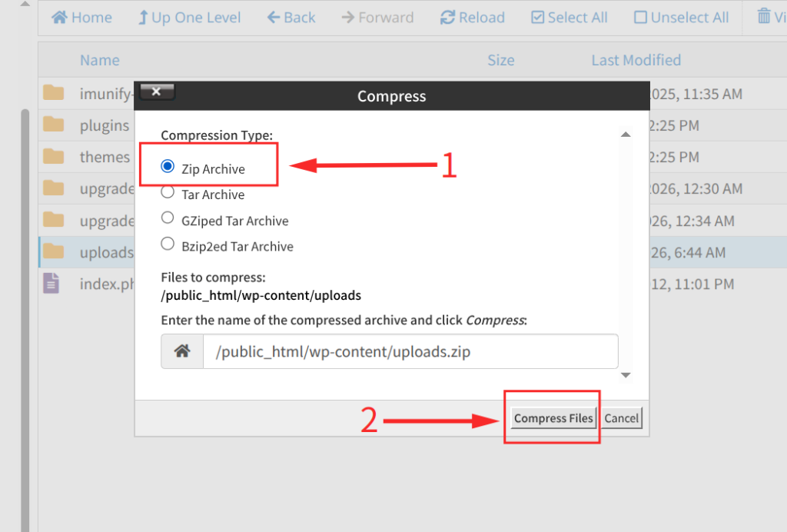The image size is (787, 532).
Task: Sort files by Last Modified column
Action: 636,60
